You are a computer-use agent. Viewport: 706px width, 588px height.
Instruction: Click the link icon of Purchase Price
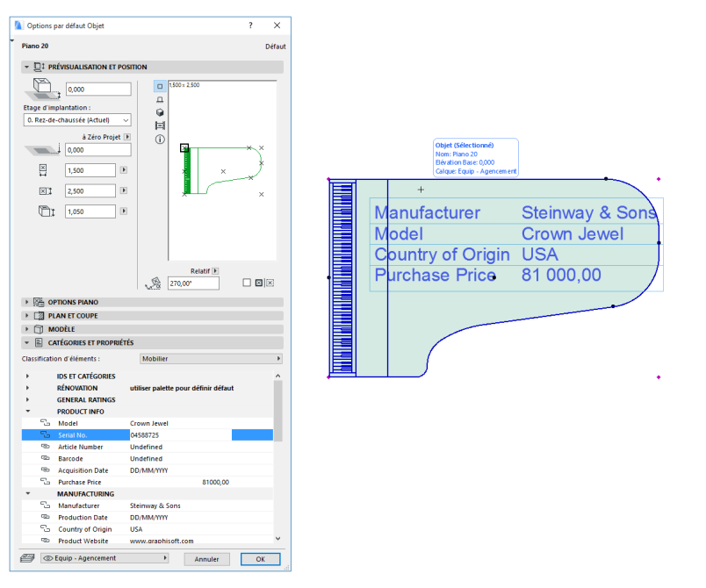[x=45, y=482]
